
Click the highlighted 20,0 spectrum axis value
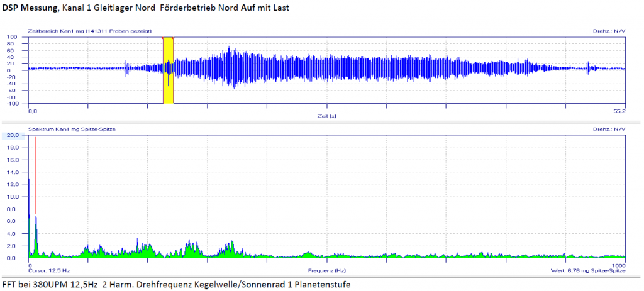pyautogui.click(x=14, y=135)
